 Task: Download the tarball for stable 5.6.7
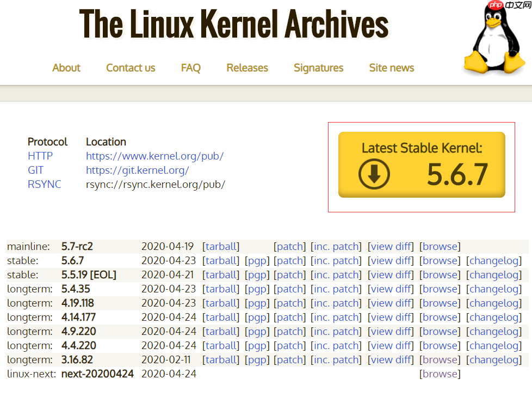point(221,260)
